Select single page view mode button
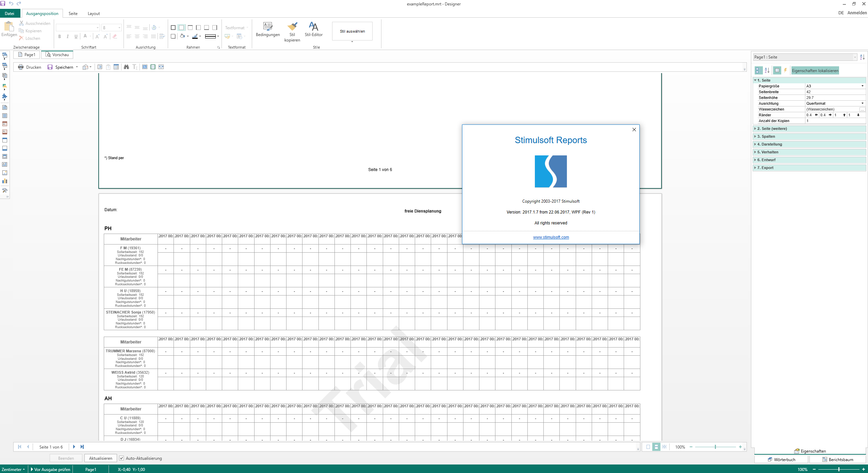Viewport: 868px width, 473px height. 648,447
